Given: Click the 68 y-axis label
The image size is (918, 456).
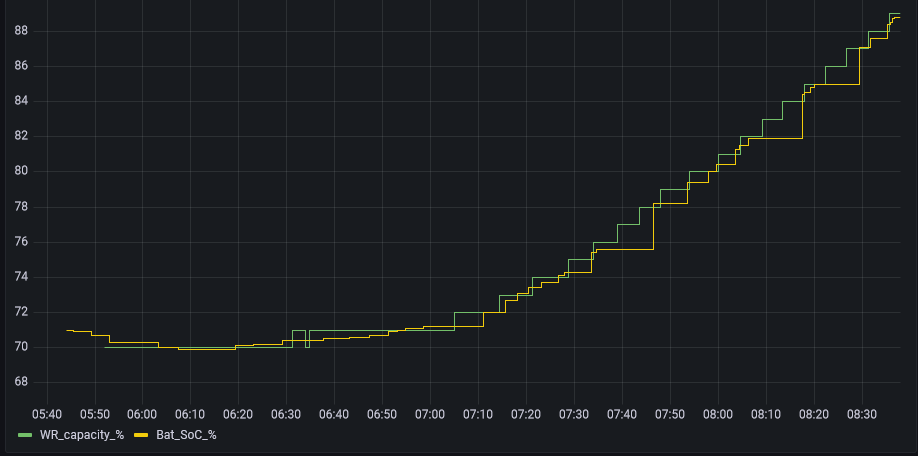Looking at the screenshot, I should [22, 382].
